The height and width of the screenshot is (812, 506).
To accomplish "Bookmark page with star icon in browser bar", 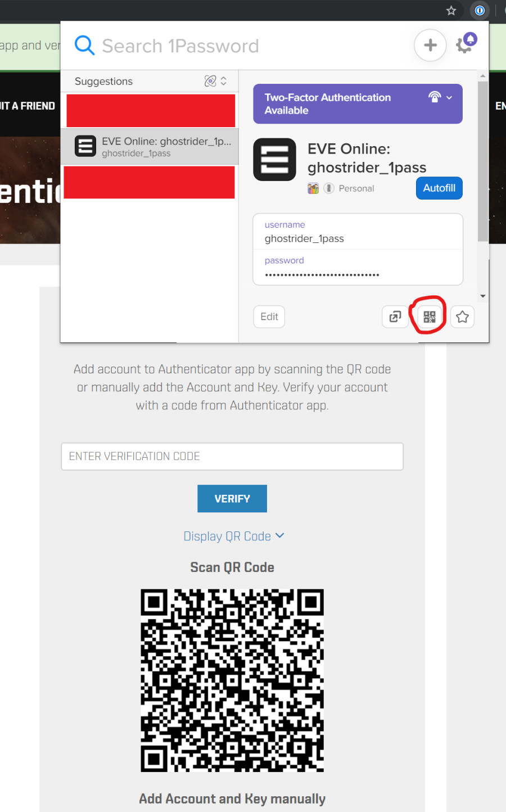I will tap(451, 10).
